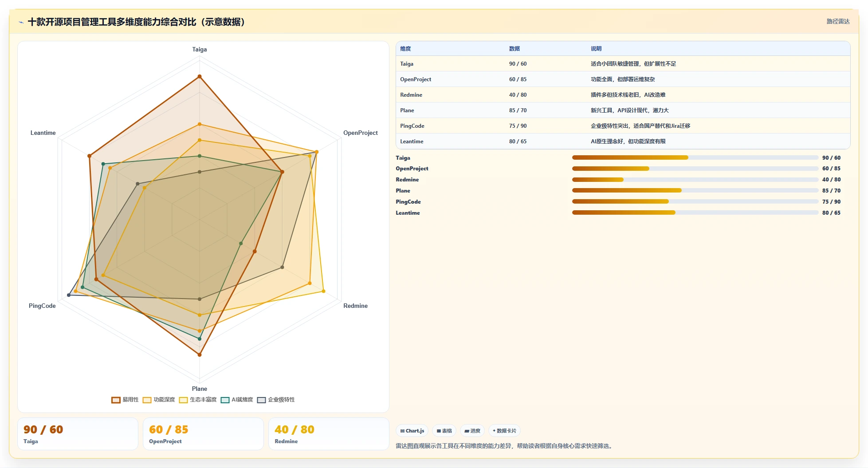868x468 pixels.
Task: Click the Plane progress bar
Action: tap(695, 190)
